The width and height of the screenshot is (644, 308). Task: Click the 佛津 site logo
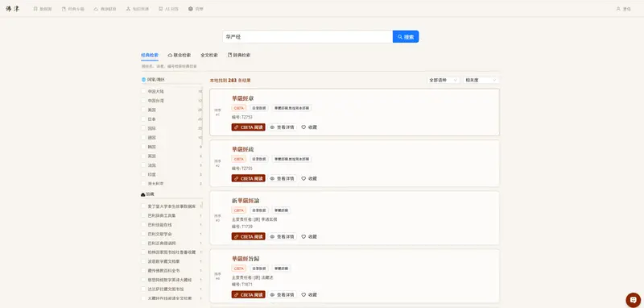click(13, 9)
